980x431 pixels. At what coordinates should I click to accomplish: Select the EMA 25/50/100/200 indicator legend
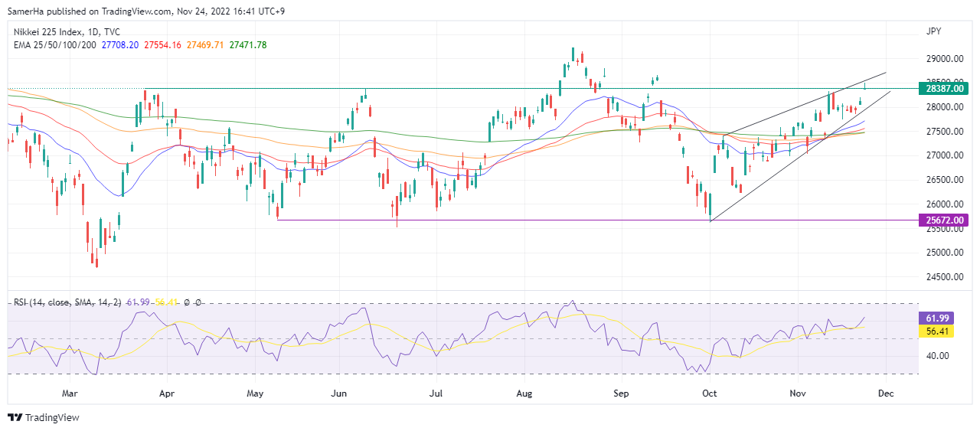(x=56, y=45)
